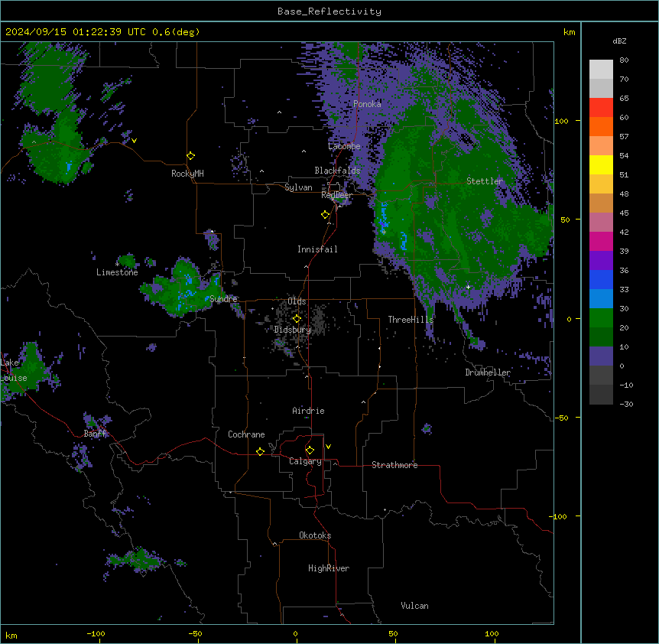
Task: Click the Calgary label
Action: [x=305, y=461]
